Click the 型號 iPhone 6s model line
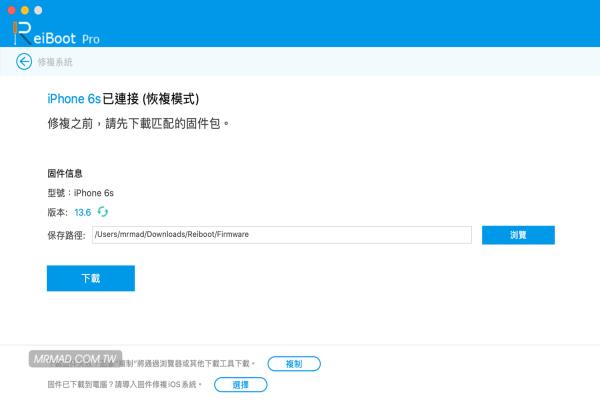Viewport: 600px width, 400px height. coord(80,193)
